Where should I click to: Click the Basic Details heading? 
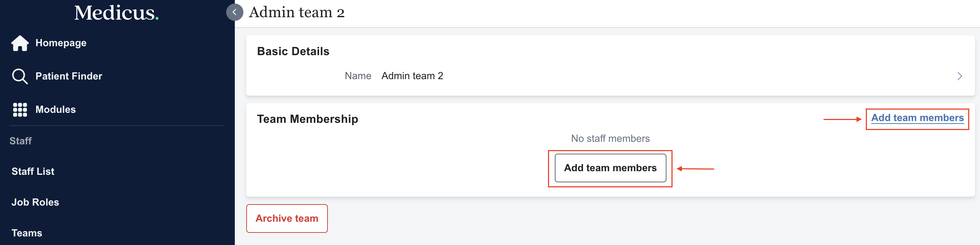click(293, 51)
